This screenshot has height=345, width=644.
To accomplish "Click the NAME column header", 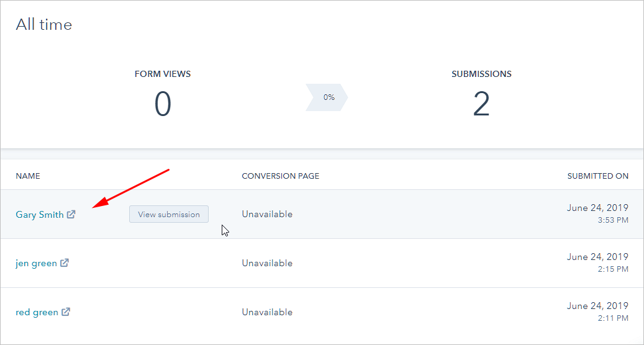I will 28,176.
